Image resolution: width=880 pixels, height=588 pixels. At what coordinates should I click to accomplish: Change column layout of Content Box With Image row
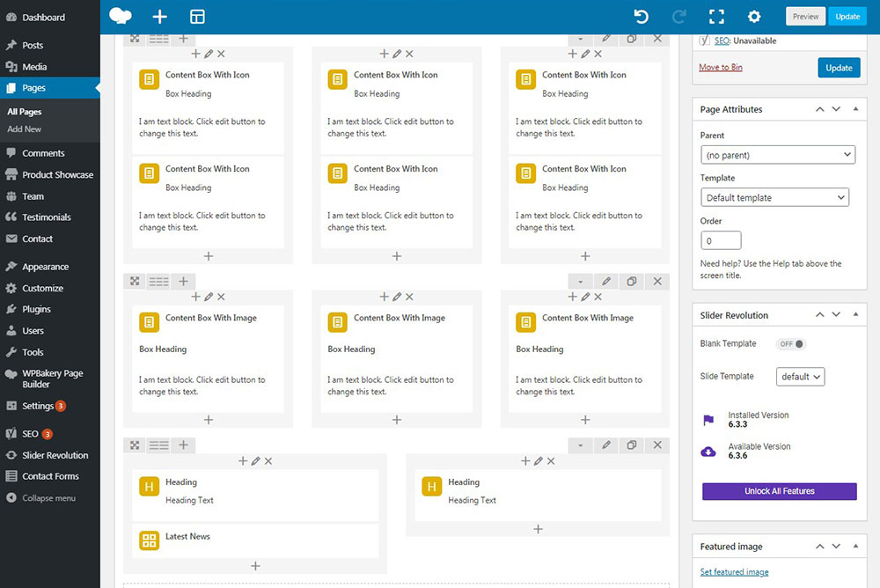tap(158, 281)
